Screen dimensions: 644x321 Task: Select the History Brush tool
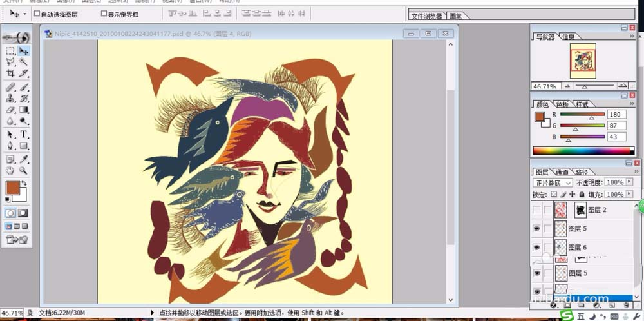23,98
